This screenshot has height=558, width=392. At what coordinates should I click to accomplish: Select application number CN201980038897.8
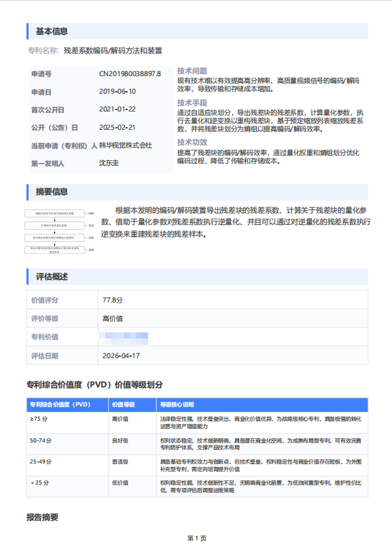(x=130, y=73)
